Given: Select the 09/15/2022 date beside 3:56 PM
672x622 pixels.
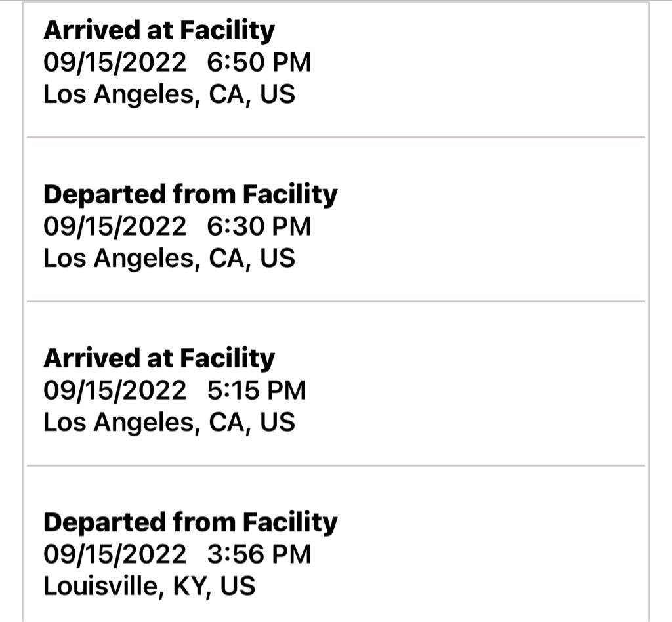Looking at the screenshot, I should pos(115,554).
